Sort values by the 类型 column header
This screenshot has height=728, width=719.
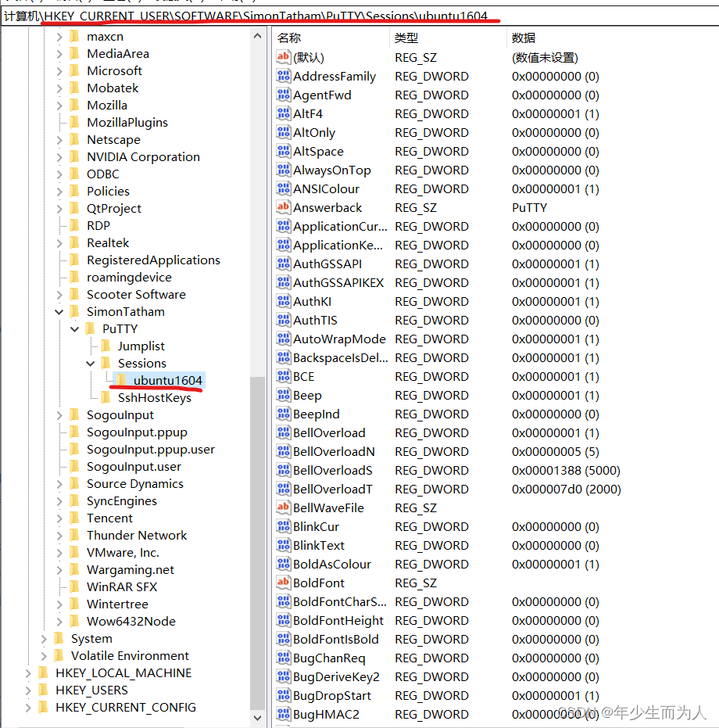click(448, 38)
